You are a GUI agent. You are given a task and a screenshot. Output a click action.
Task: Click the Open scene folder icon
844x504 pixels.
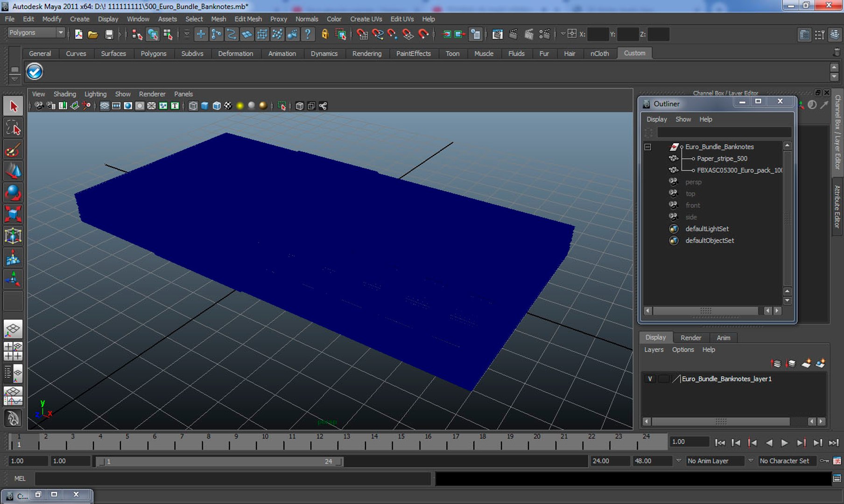tap(93, 34)
